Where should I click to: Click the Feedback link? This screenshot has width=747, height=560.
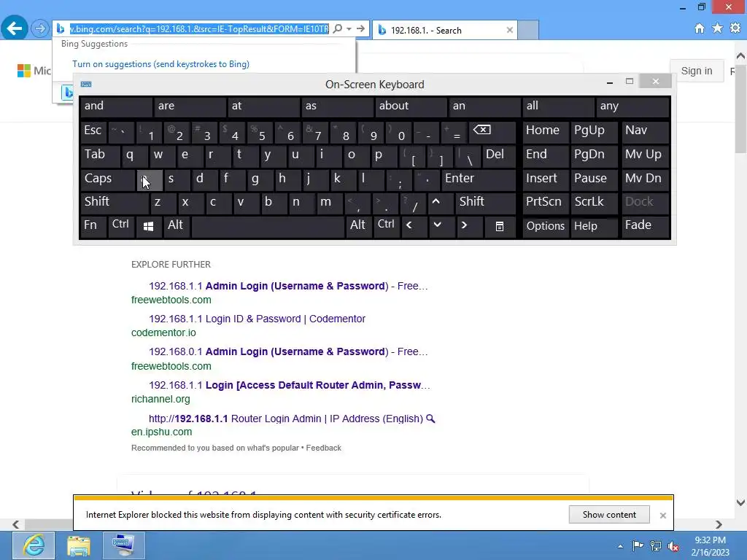323,448
